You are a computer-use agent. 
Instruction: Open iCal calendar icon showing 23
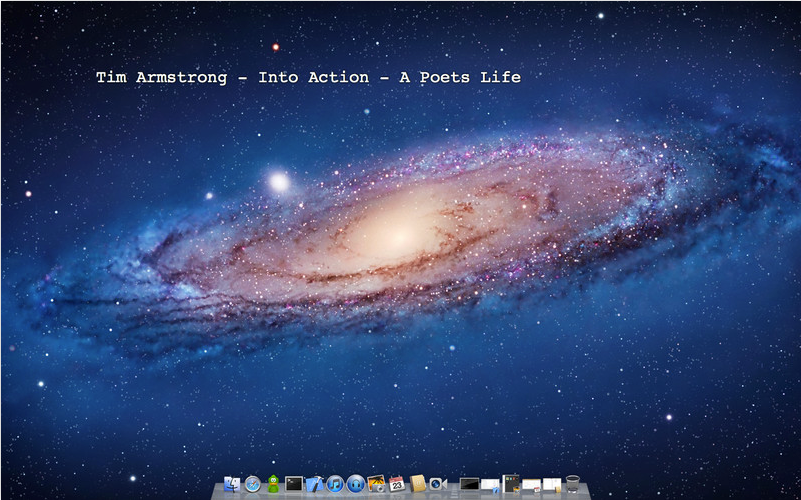coord(397,484)
